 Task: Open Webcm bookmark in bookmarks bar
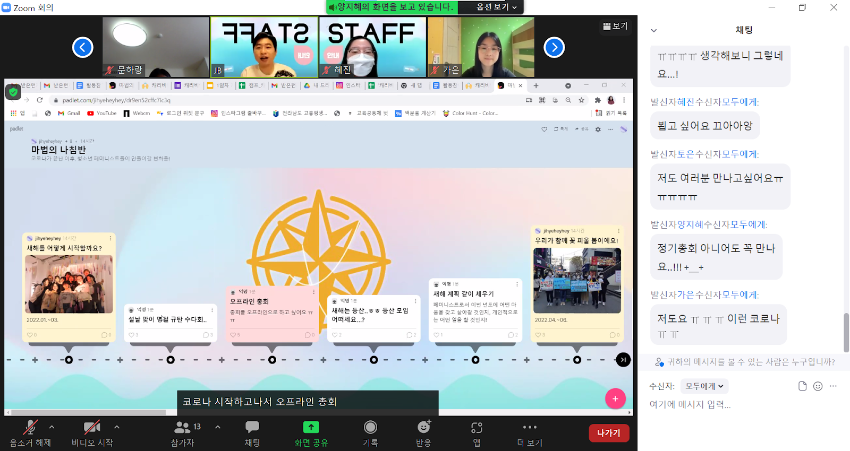pyautogui.click(x=137, y=113)
